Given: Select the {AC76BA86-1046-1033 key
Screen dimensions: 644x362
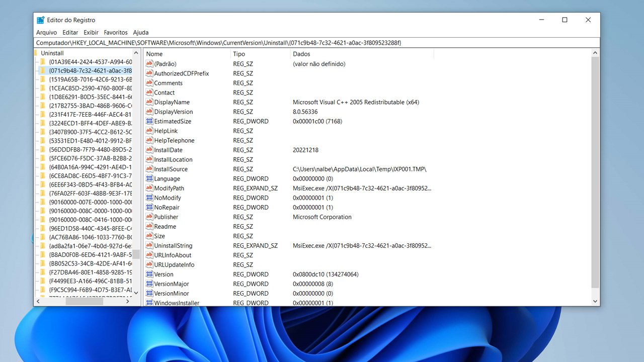Looking at the screenshot, I should pyautogui.click(x=90, y=237).
